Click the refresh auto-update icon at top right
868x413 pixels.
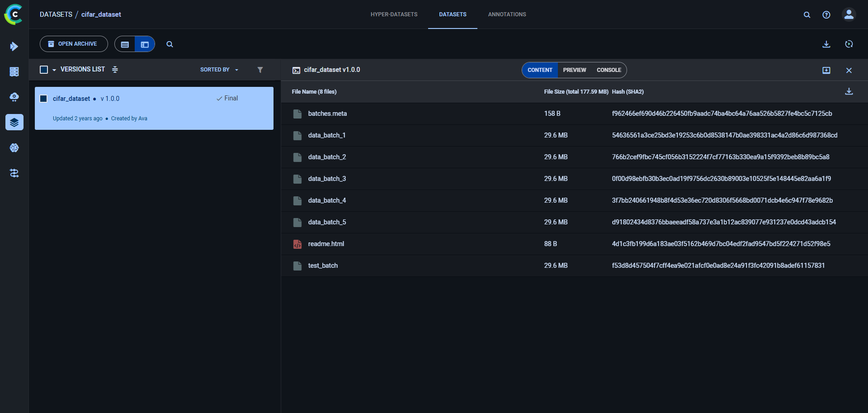point(849,44)
